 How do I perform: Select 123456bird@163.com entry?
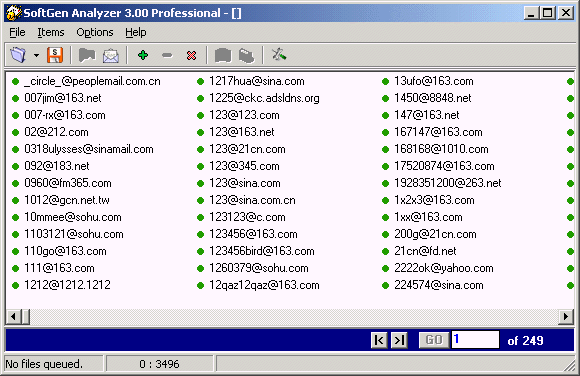(x=262, y=251)
